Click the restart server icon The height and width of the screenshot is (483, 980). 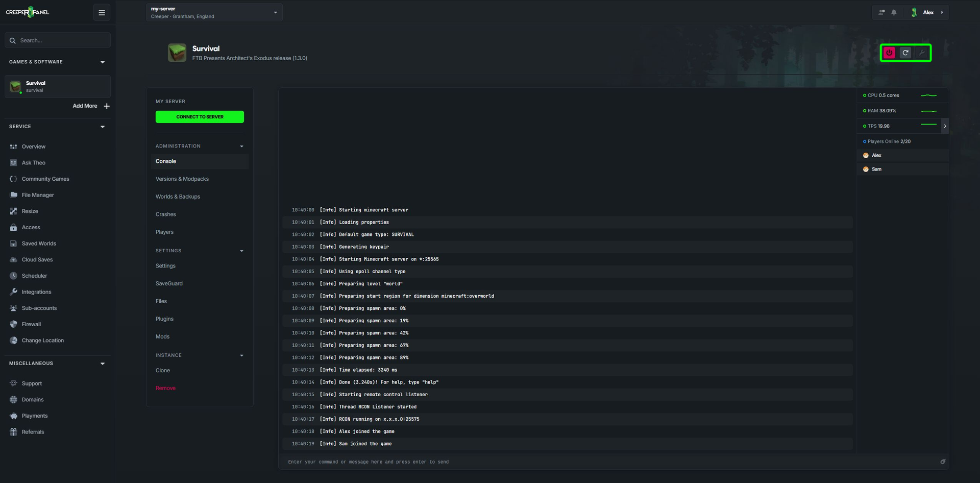pos(905,53)
